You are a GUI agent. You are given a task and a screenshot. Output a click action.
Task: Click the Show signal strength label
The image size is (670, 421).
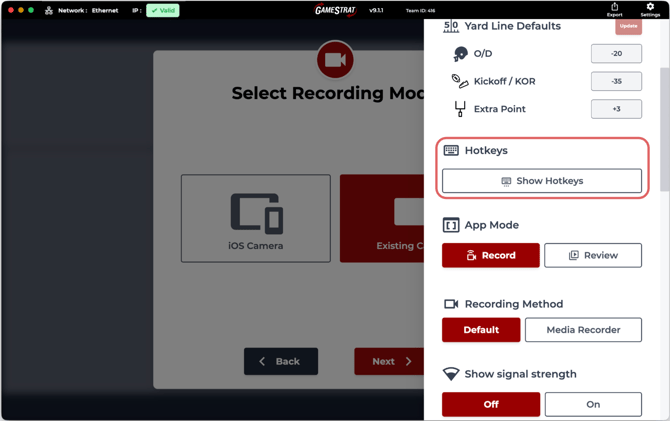point(520,374)
